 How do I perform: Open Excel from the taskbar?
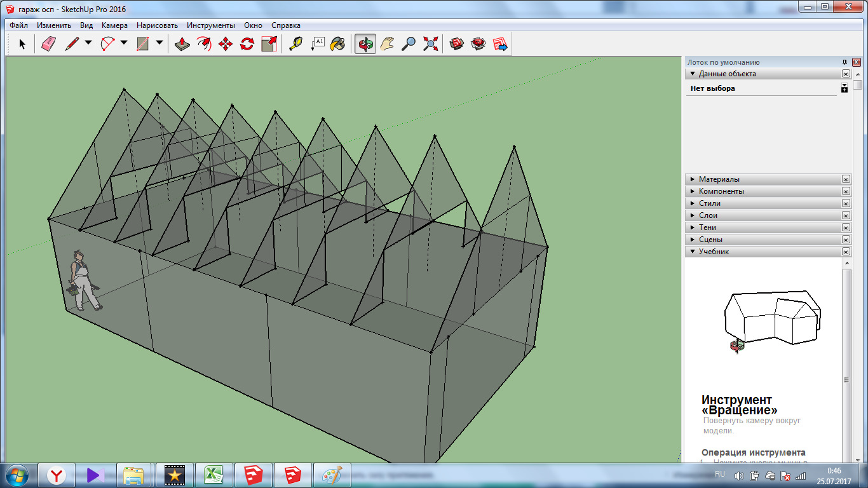tap(213, 475)
